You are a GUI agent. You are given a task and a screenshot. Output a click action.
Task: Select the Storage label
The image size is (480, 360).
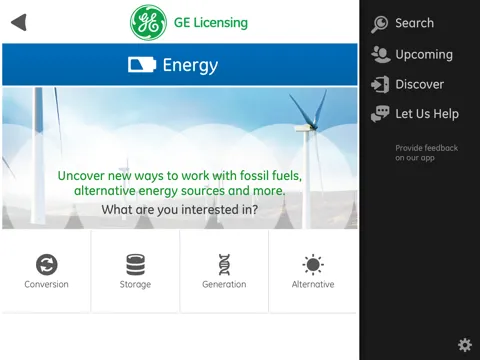(x=135, y=284)
